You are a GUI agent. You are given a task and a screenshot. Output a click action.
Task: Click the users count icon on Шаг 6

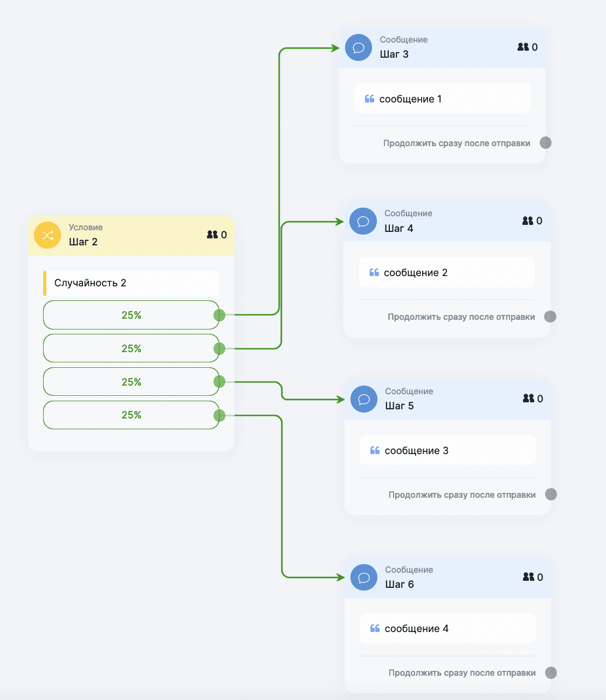coord(528,577)
